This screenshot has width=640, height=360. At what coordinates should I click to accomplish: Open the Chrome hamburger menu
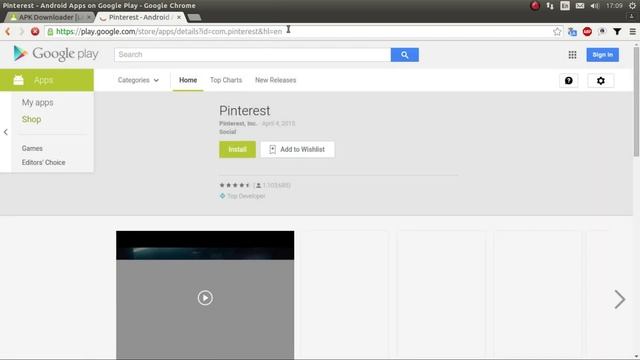tap(632, 31)
